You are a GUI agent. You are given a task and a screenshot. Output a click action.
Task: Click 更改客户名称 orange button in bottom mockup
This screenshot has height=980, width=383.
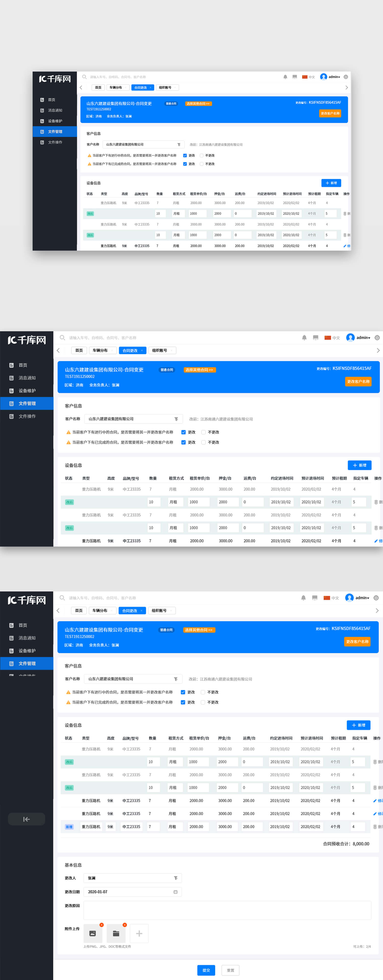tap(357, 641)
